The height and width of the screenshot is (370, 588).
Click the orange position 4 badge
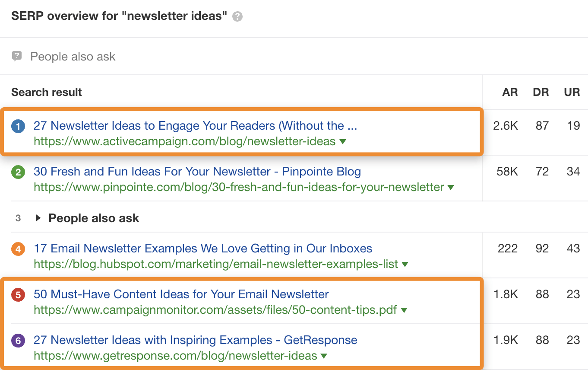18,248
